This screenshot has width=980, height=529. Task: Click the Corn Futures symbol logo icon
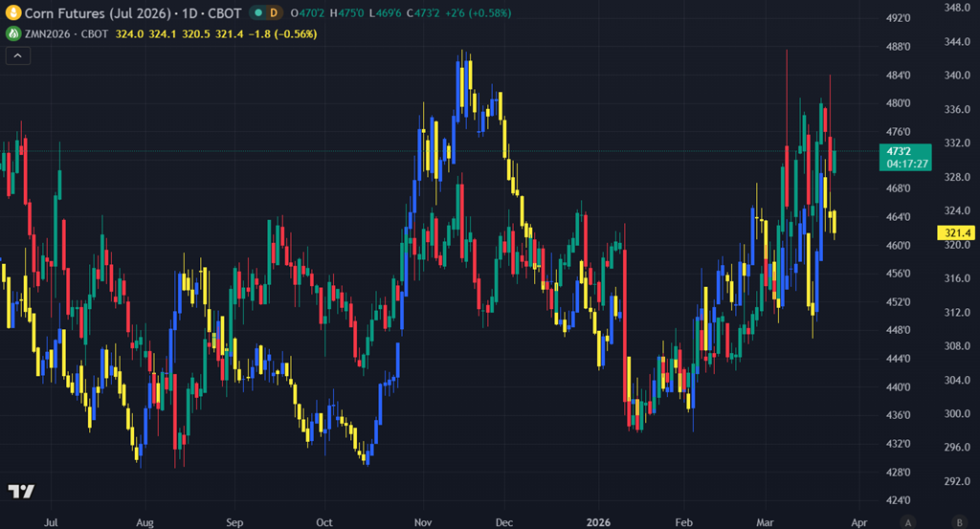coord(14,14)
